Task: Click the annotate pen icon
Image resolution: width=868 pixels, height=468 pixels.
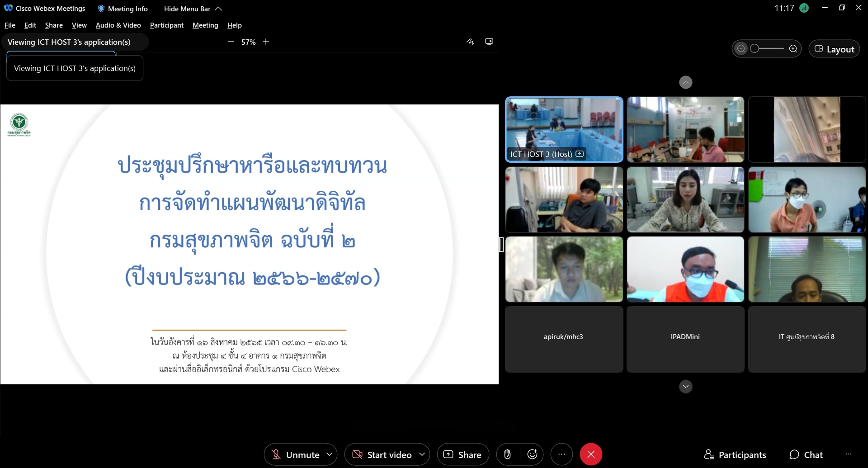Action: pyautogui.click(x=470, y=42)
